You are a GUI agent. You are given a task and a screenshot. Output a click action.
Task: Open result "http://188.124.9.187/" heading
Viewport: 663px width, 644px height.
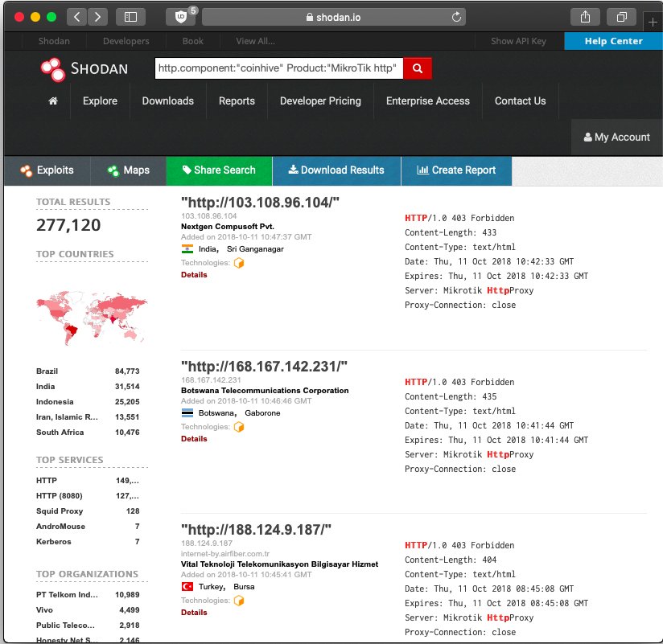(256, 530)
